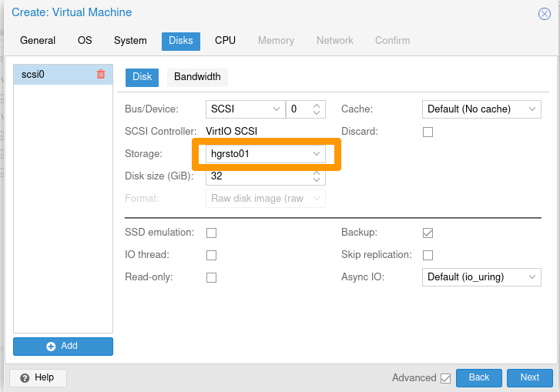Screen dimensions: 560x392
Task: Click the Add disk button
Action: [x=63, y=346]
